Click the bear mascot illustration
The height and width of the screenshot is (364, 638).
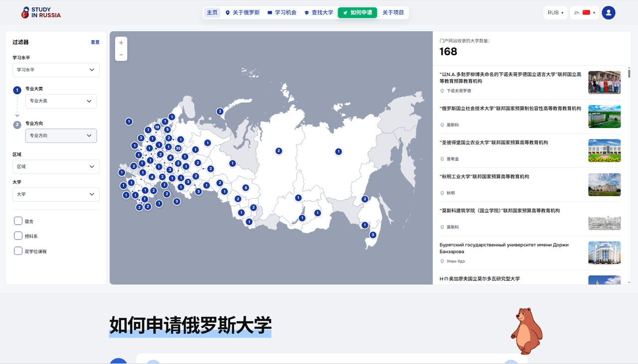click(526, 331)
